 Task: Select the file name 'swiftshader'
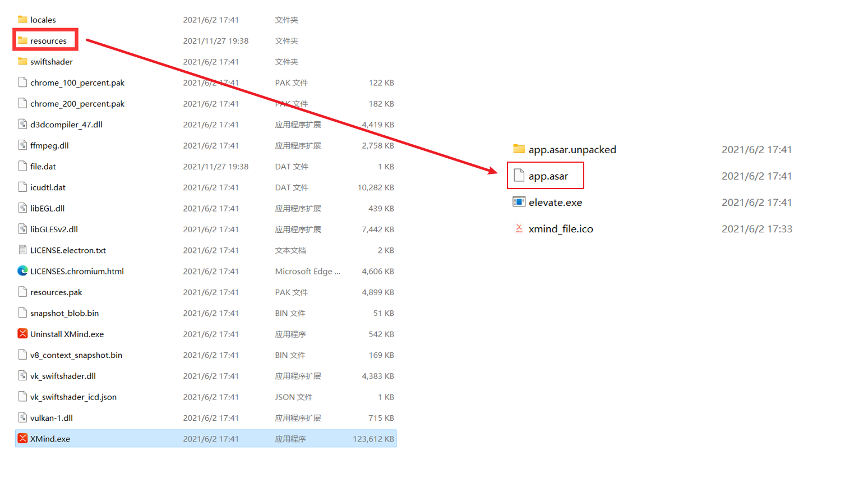[52, 62]
